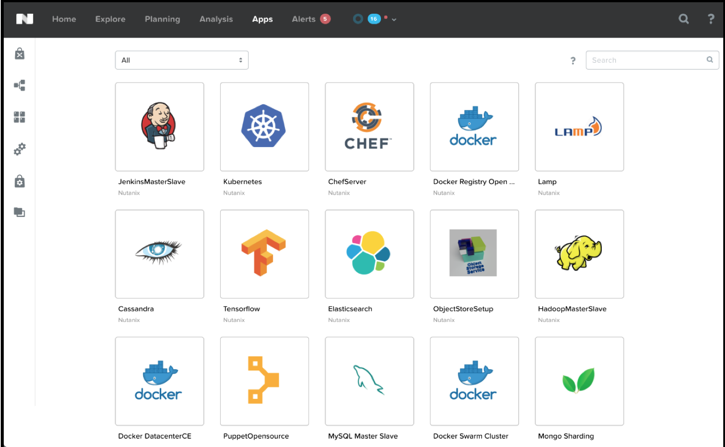
Task: Click the magnifier inside the search field
Action: pos(709,60)
